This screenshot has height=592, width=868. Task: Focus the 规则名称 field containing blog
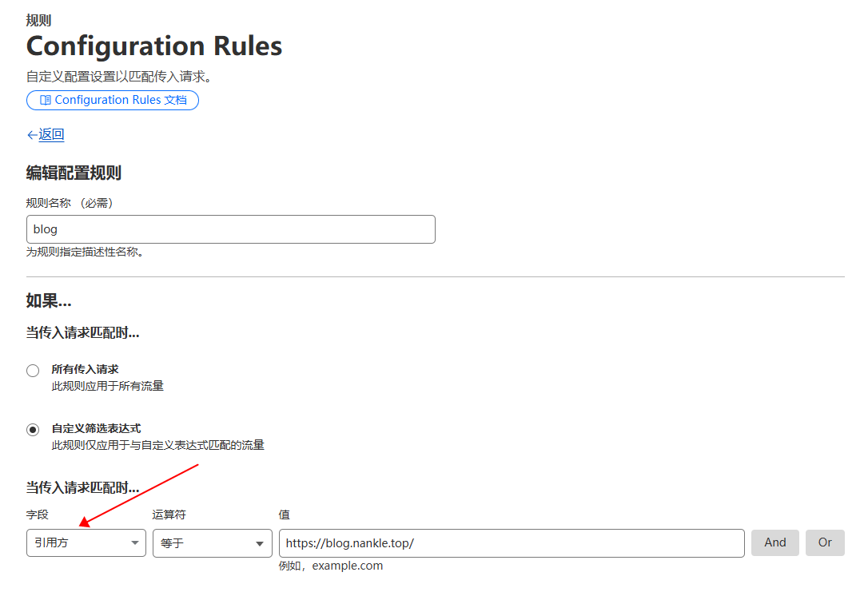coord(230,229)
